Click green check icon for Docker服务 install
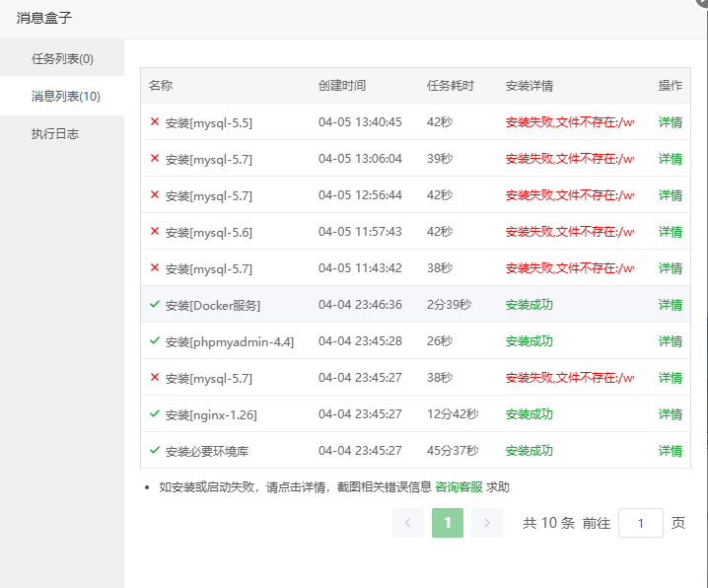This screenshot has width=708, height=588. click(x=155, y=304)
